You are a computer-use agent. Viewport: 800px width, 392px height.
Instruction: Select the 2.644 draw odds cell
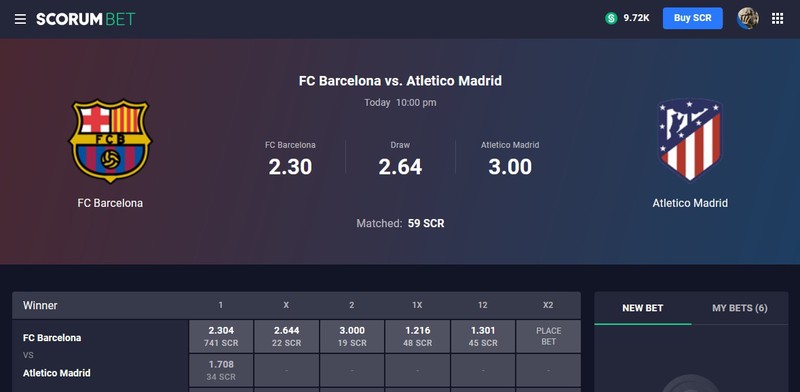(286, 336)
